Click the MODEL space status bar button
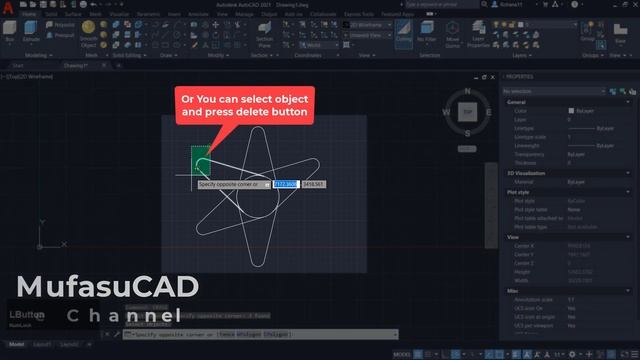Screen dimensions: 640x360 point(402,354)
